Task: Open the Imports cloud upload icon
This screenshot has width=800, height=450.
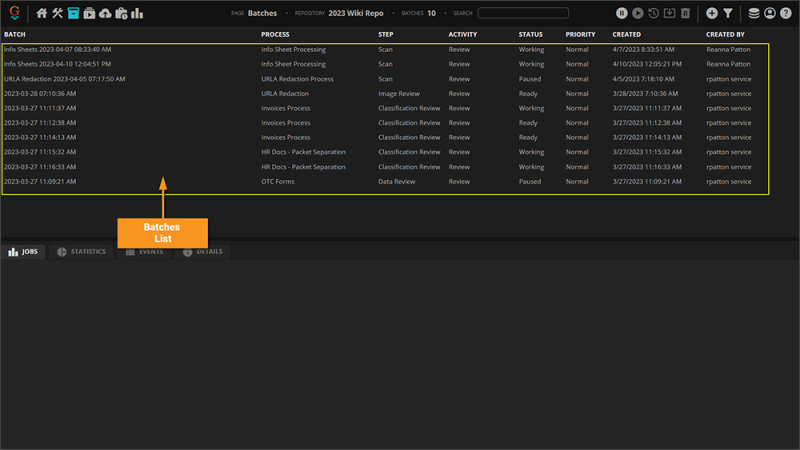Action: click(105, 13)
